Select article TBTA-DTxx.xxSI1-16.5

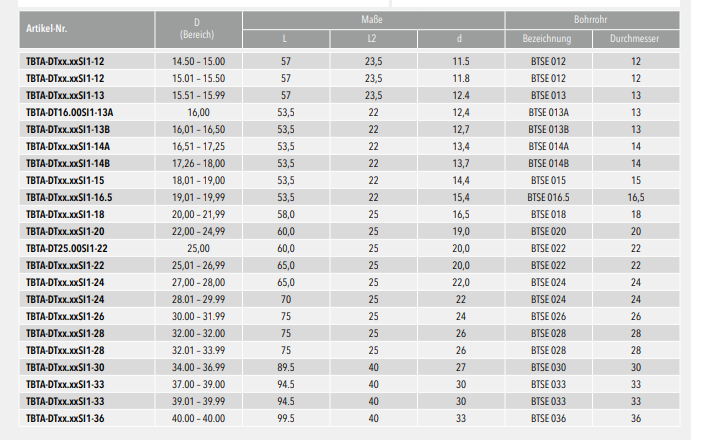[69, 197]
